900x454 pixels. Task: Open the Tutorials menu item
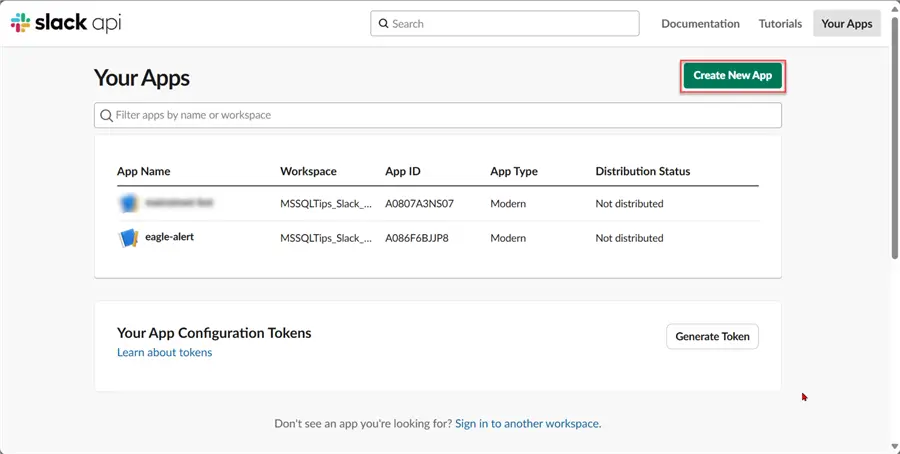(x=780, y=24)
